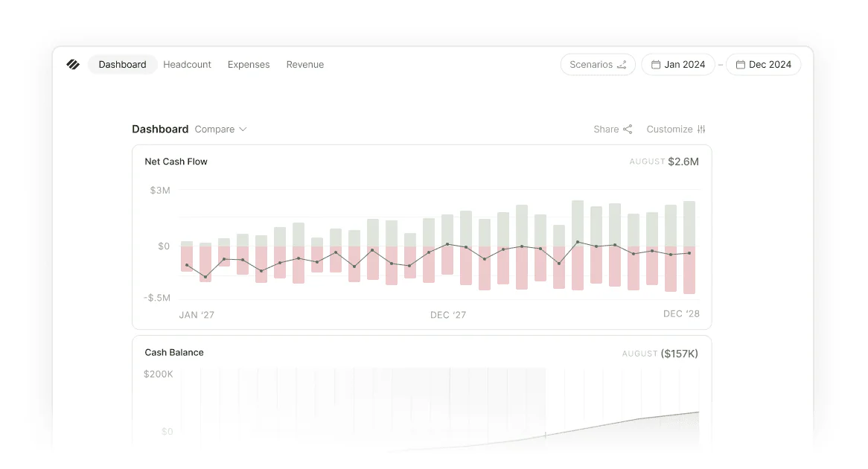Click the Net Cash Flow card title
Screen dimensions: 868x469
coord(176,162)
